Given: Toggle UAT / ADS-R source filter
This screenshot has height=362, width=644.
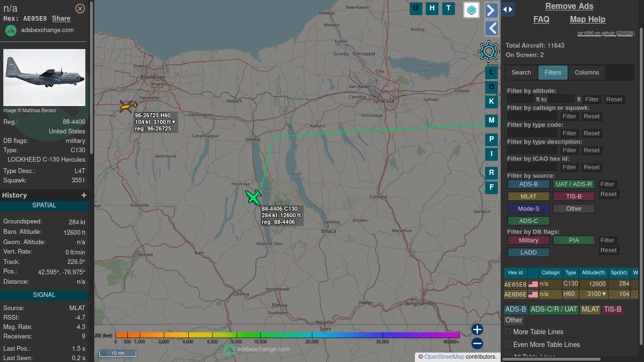Looking at the screenshot, I should tap(574, 184).
